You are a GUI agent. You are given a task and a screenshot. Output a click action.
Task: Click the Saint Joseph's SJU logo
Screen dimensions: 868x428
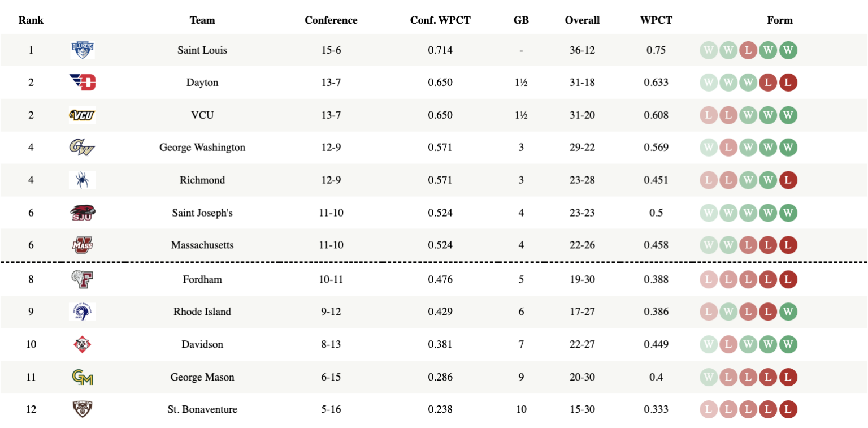click(83, 213)
